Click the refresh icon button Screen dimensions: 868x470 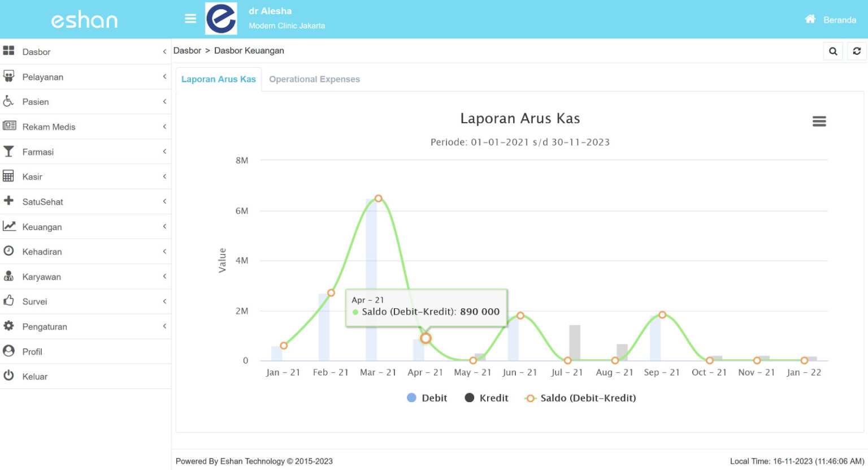click(x=857, y=51)
